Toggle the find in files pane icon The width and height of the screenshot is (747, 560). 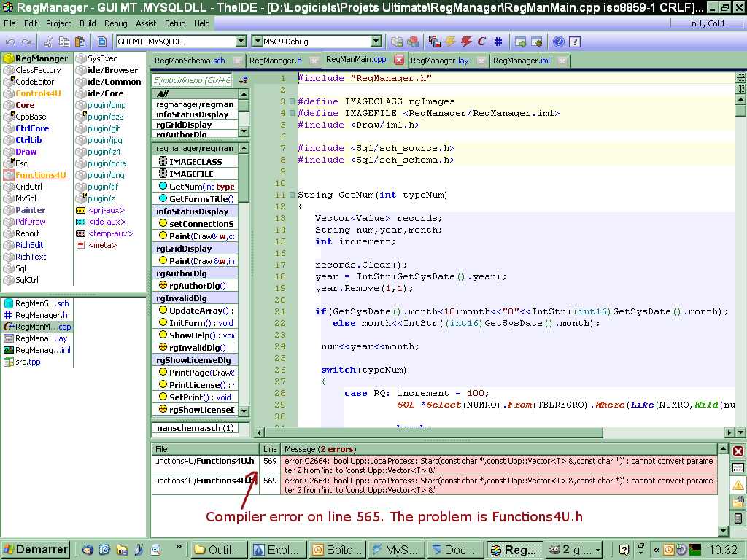click(738, 502)
